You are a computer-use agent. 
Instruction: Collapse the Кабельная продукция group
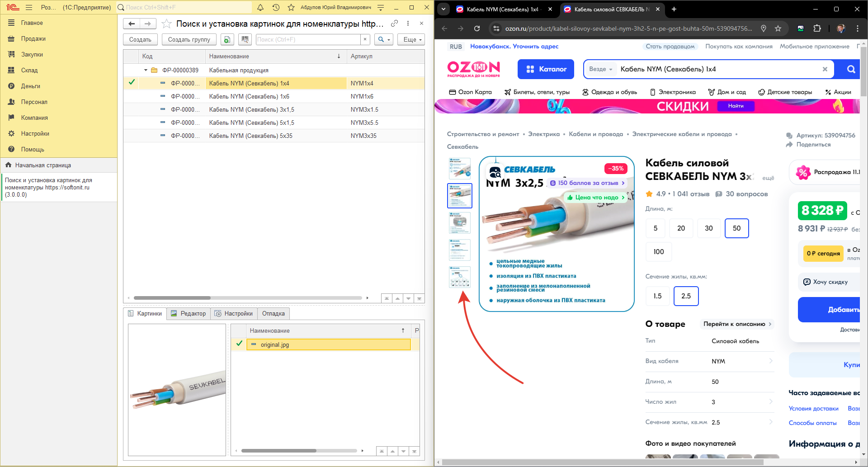point(146,70)
